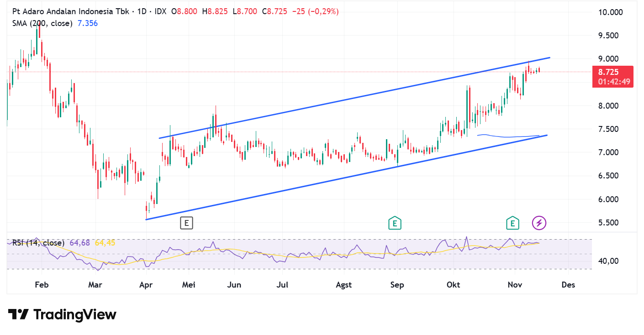Click the Okt label on time axis
Screen dimensions: 644x335
[453, 285]
